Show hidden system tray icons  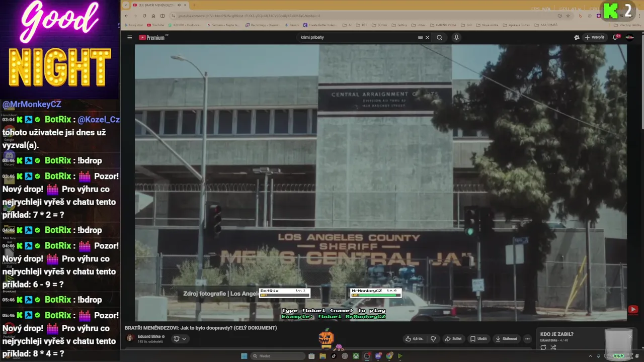(x=591, y=356)
